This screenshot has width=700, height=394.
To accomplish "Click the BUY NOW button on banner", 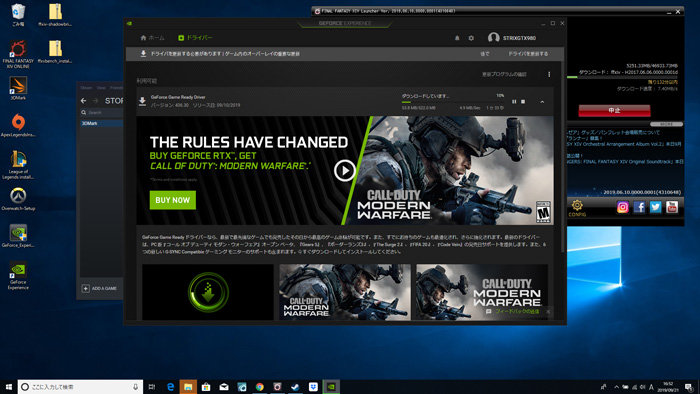I will (173, 200).
